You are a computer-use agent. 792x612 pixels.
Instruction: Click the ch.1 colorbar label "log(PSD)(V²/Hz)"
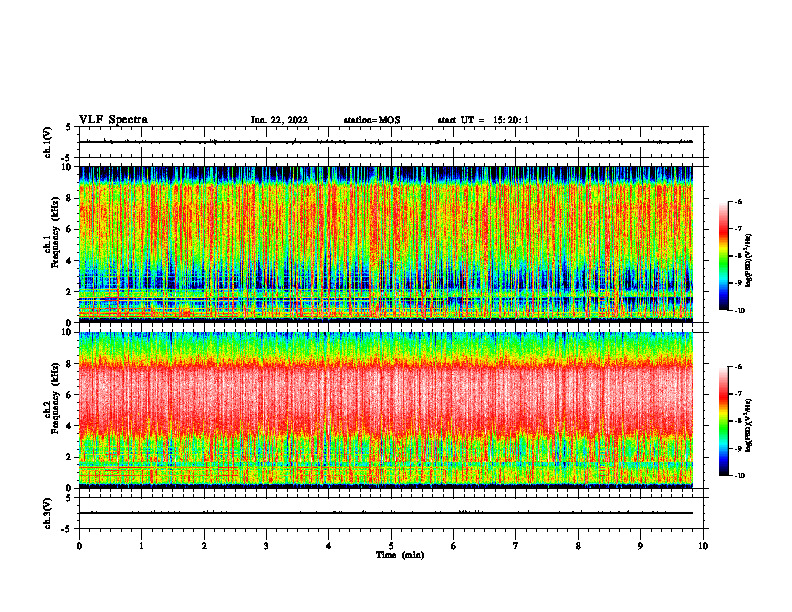pos(749,261)
